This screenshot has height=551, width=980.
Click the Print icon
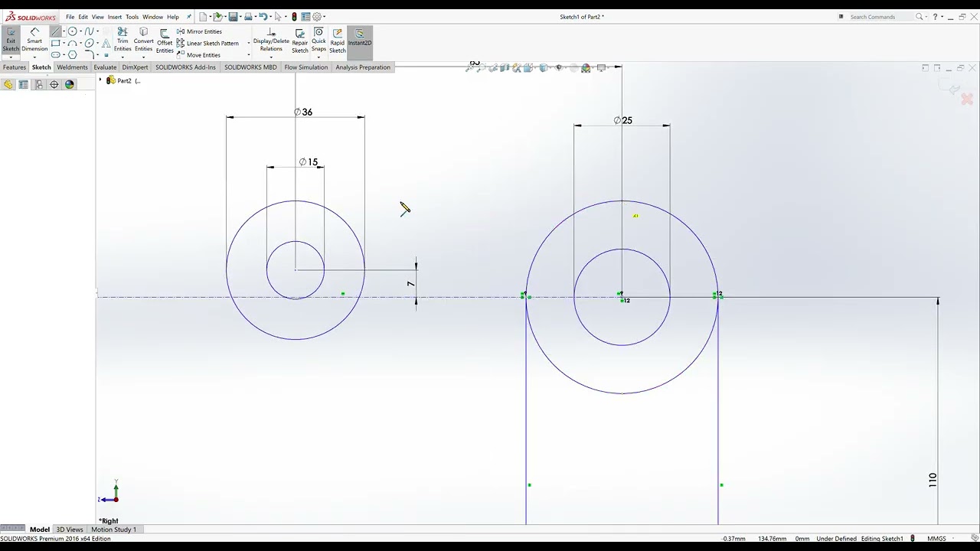point(248,17)
